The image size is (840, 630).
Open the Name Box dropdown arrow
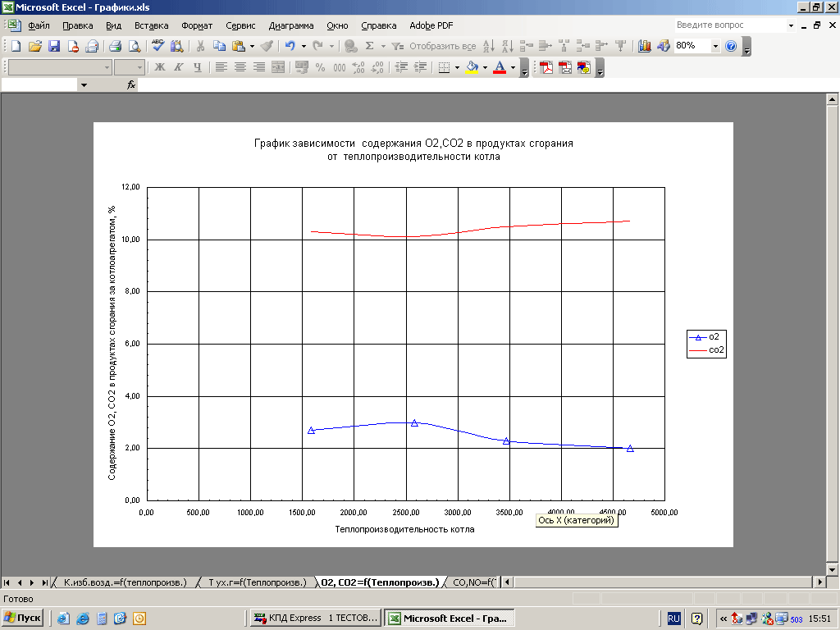83,84
